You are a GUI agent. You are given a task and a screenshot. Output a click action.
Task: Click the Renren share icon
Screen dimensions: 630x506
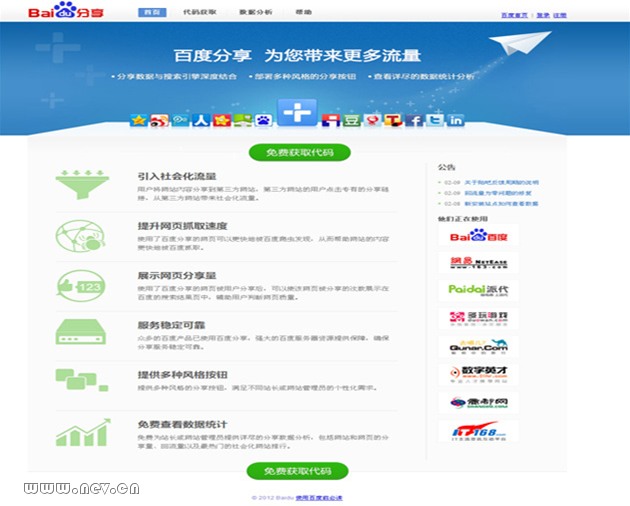tap(201, 120)
